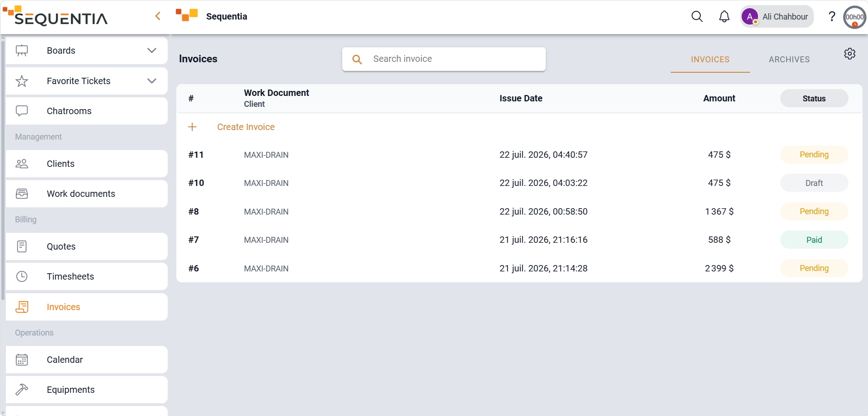Click the Sequentia logo in sidebar header

point(55,16)
